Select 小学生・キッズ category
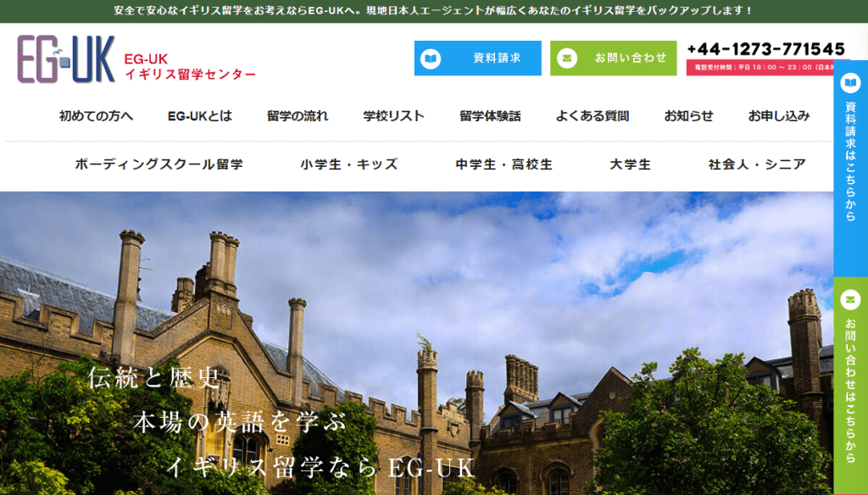The width and height of the screenshot is (868, 495). pyautogui.click(x=349, y=164)
